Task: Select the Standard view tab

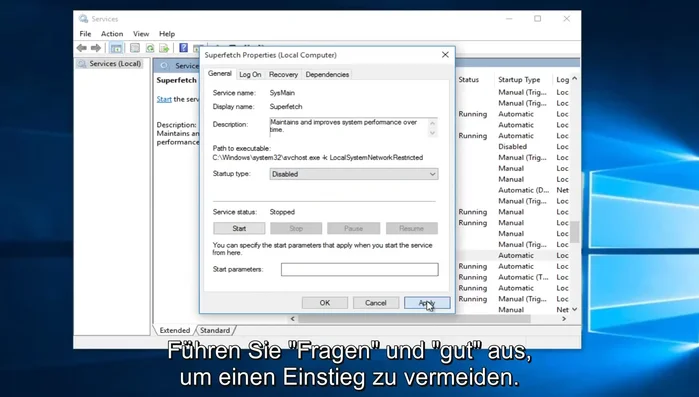Action: tap(215, 330)
